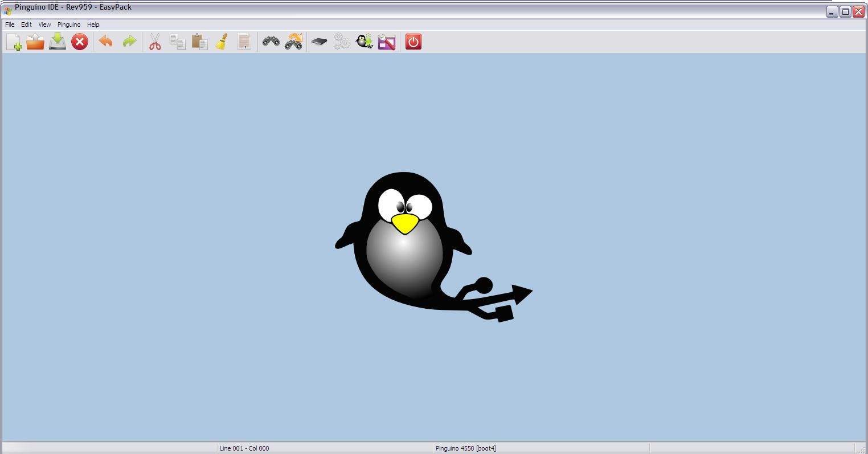The image size is (868, 454).
Task: Exit the IDE via the power button
Action: (x=412, y=41)
